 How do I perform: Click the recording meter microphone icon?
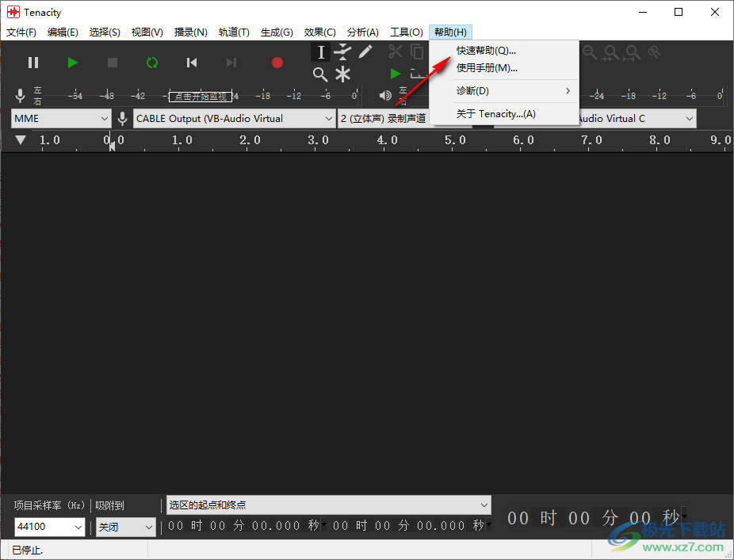point(21,96)
